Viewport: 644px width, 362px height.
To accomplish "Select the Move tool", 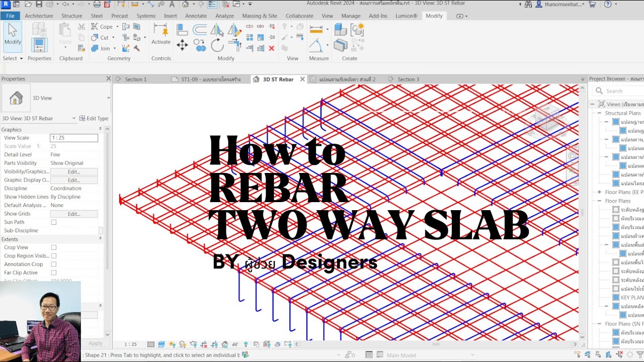I will tap(182, 45).
